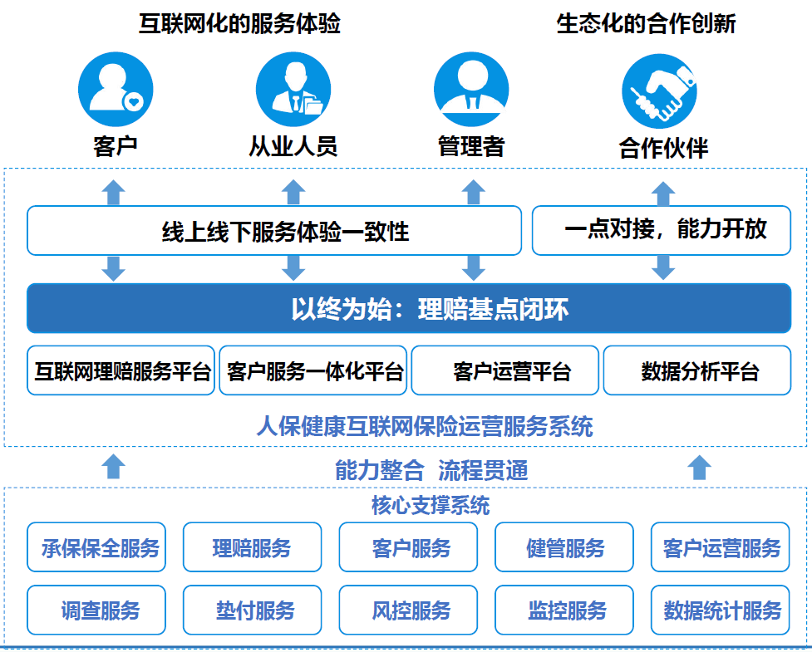The height and width of the screenshot is (652, 812).
Task: Click the 数据分析平台 box
Action: (701, 370)
